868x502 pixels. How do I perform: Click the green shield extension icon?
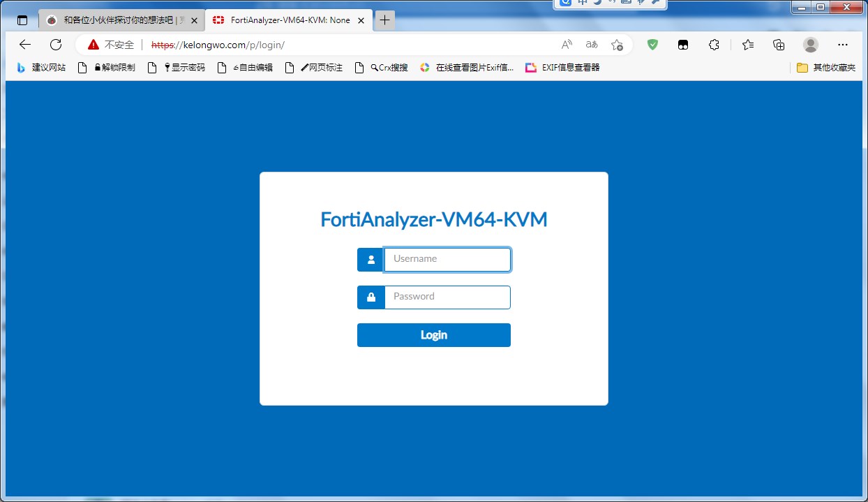point(652,45)
